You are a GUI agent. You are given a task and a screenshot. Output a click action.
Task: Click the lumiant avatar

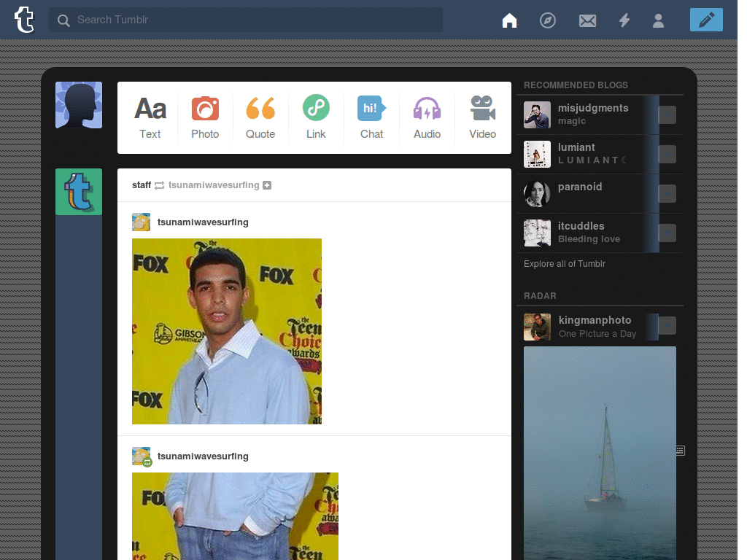pyautogui.click(x=537, y=155)
